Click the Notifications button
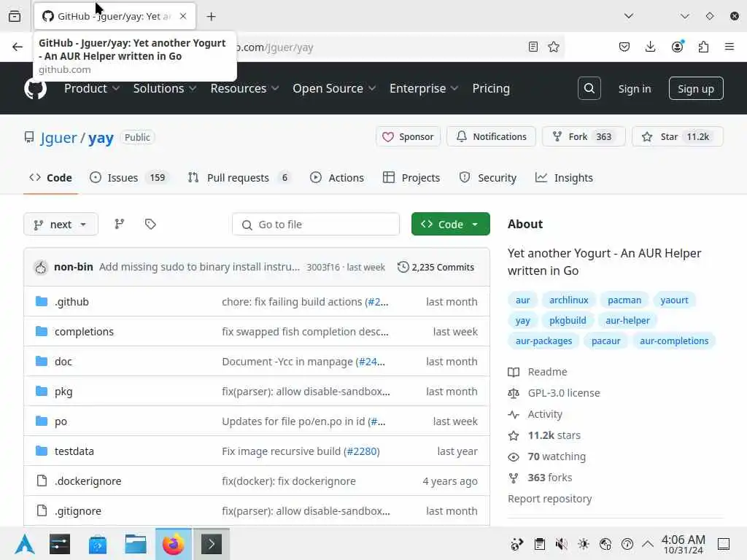 (x=491, y=136)
